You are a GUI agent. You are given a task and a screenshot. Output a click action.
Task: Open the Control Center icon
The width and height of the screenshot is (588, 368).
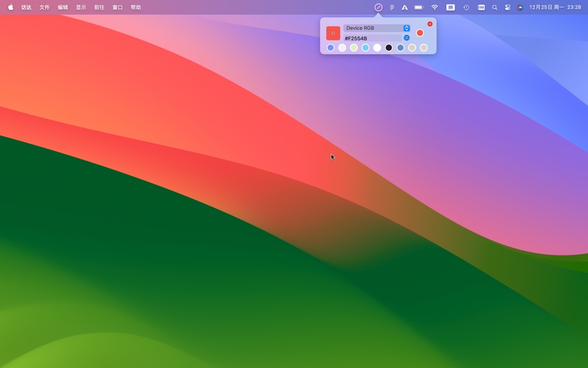508,7
